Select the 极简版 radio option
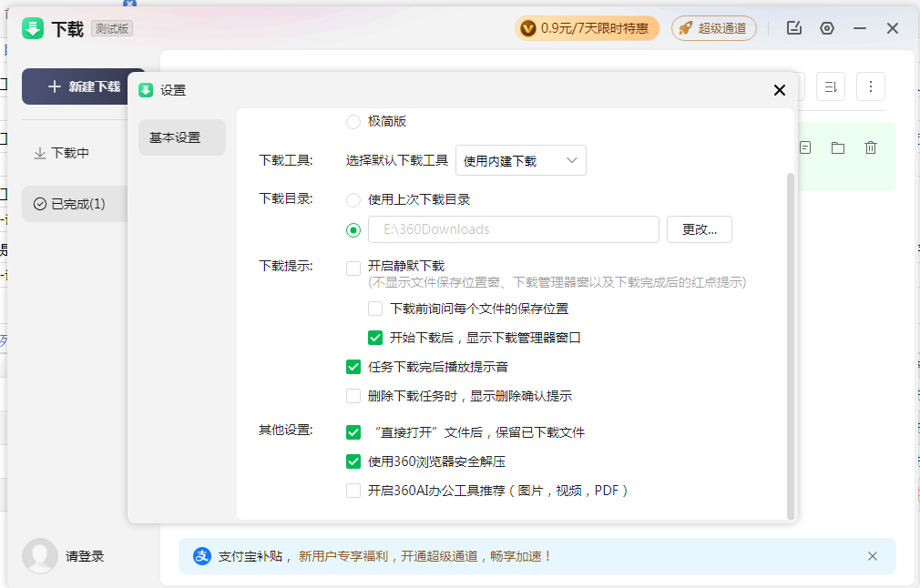The image size is (920, 588). click(x=353, y=122)
